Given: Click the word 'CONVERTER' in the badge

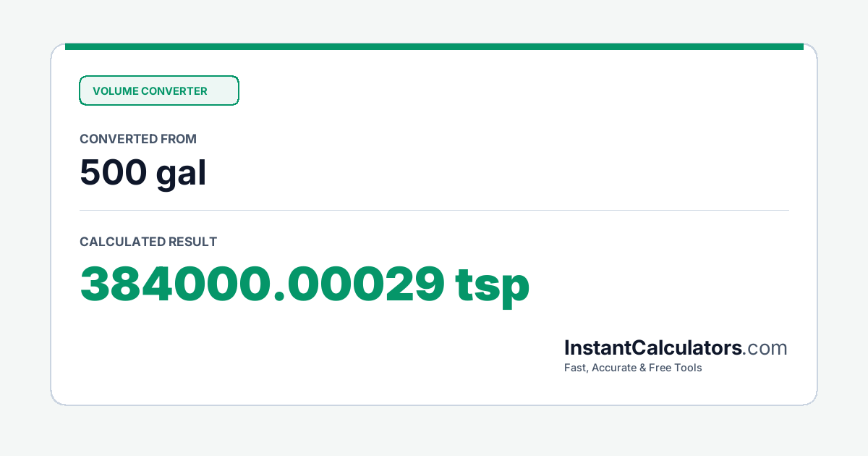Looking at the screenshot, I should (174, 91).
